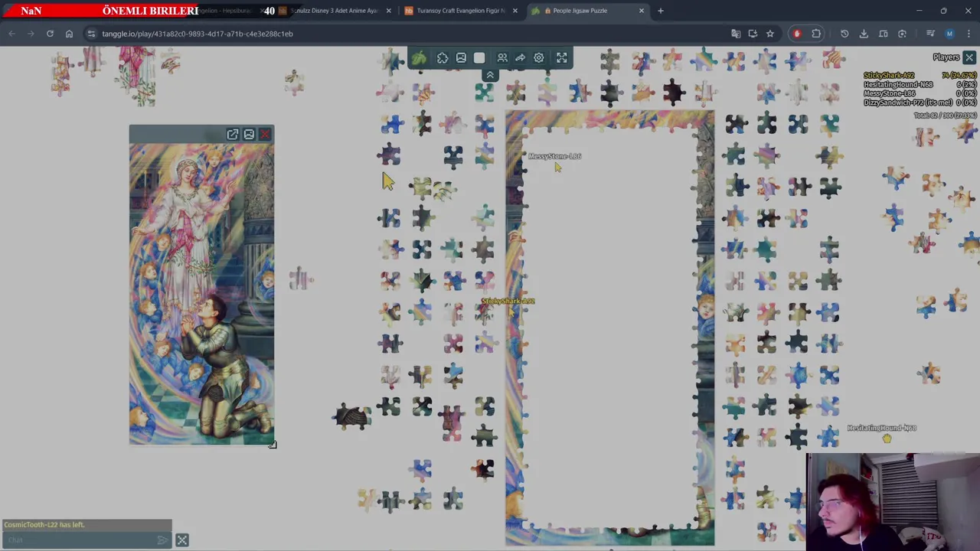Screen dimensions: 980x551
Task: Select the People Jigsaw Puzzle tab
Action: (x=580, y=11)
